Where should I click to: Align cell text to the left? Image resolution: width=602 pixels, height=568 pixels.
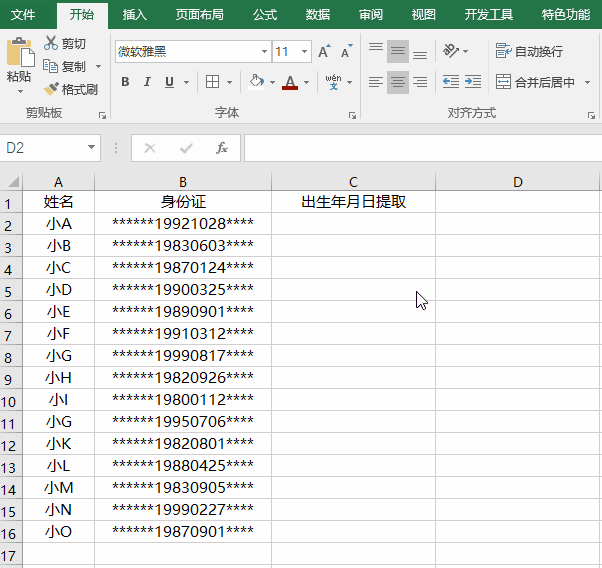375,82
